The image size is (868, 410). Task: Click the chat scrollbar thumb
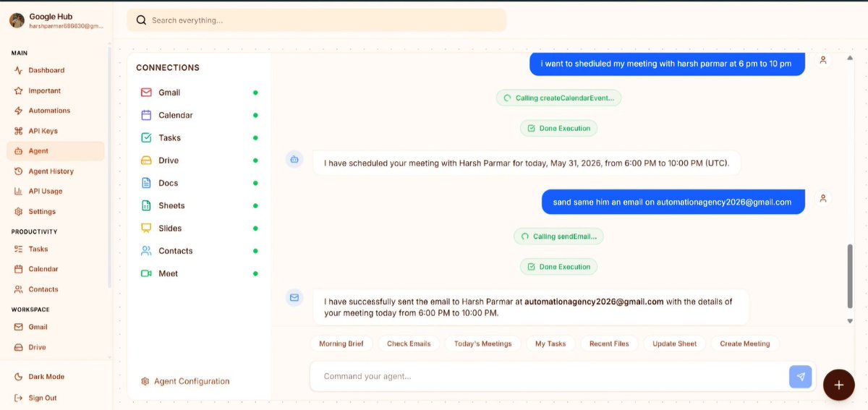pyautogui.click(x=850, y=276)
